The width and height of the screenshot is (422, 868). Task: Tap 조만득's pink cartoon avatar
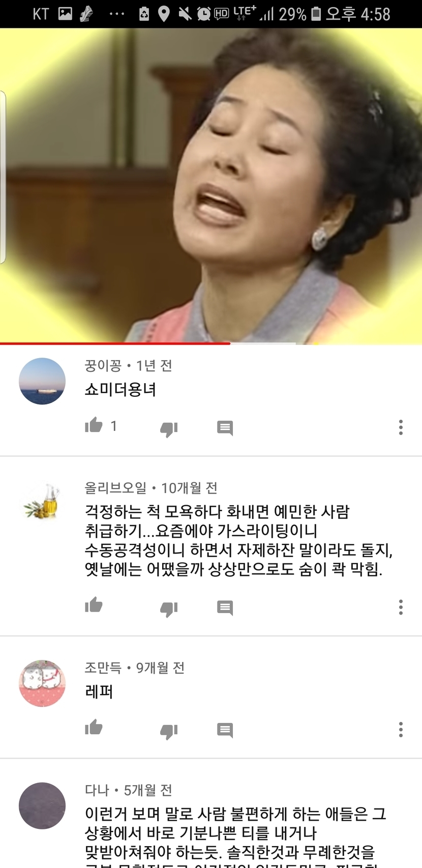(42, 683)
